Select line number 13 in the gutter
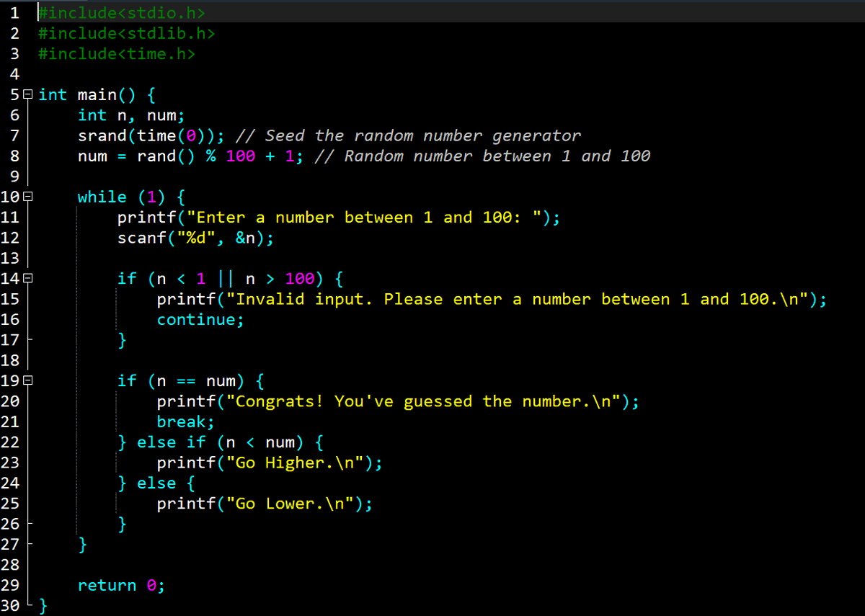Viewport: 865px width, 616px height. click(10, 258)
